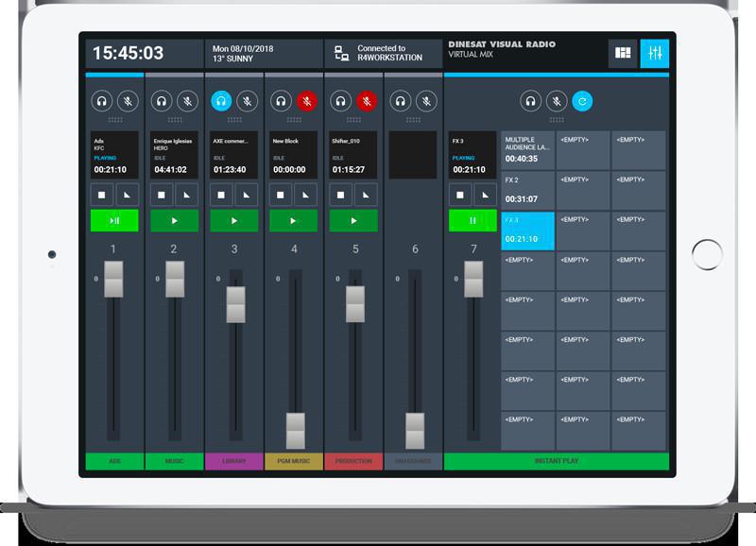Screen dimensions: 756x546
Task: Play the Enrique Iglesias track on channel 2
Action: point(174,220)
